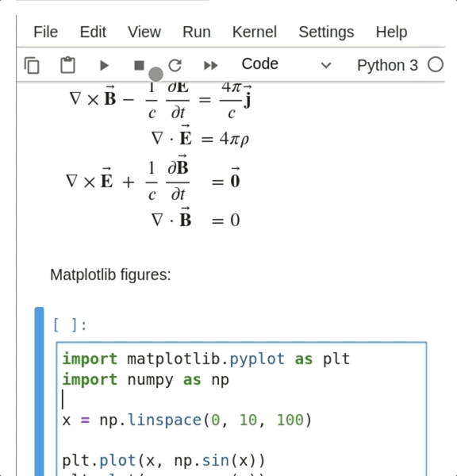Click the Python 3 kernel name
The image size is (457, 476).
coord(387,65)
